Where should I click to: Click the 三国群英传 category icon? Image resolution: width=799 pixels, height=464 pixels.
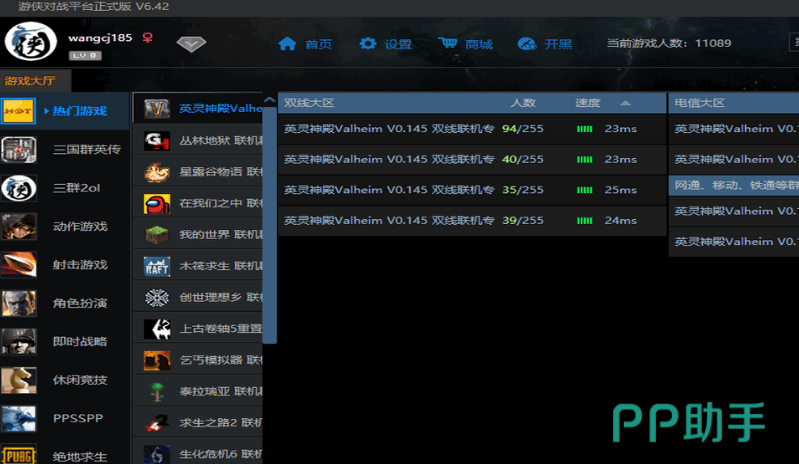[18, 150]
